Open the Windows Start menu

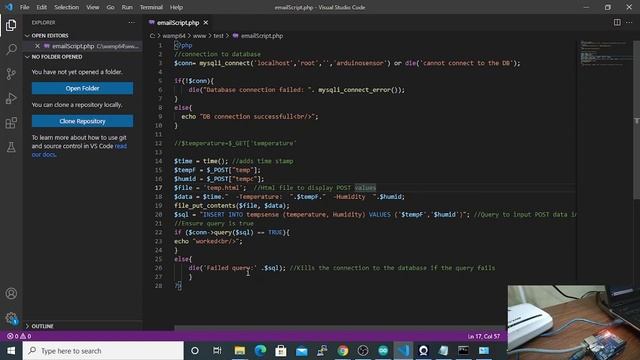pyautogui.click(x=11, y=351)
